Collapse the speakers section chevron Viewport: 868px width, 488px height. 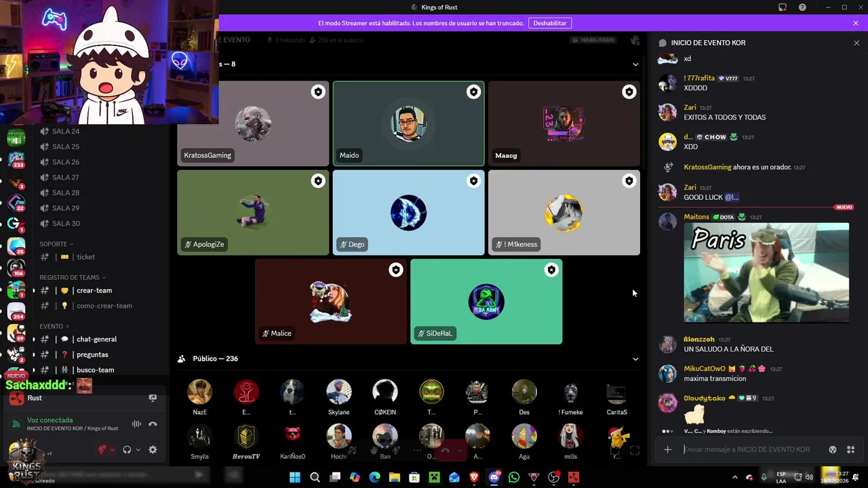635,64
